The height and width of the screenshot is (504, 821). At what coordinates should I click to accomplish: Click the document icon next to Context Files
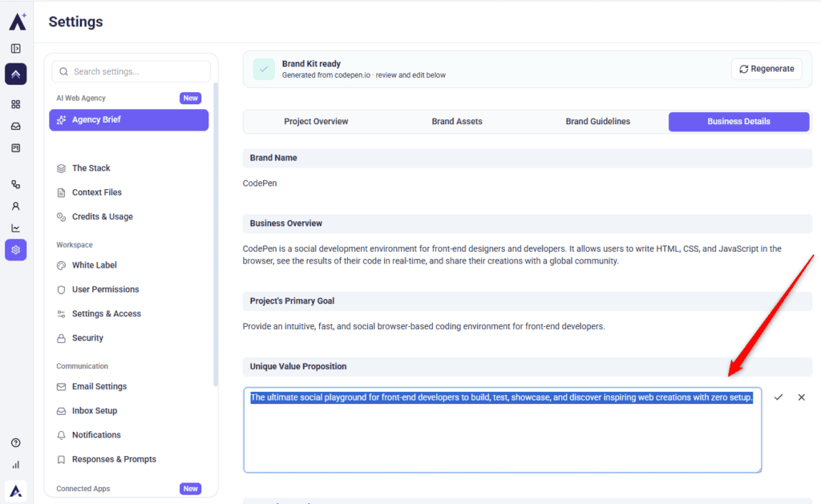(x=61, y=192)
